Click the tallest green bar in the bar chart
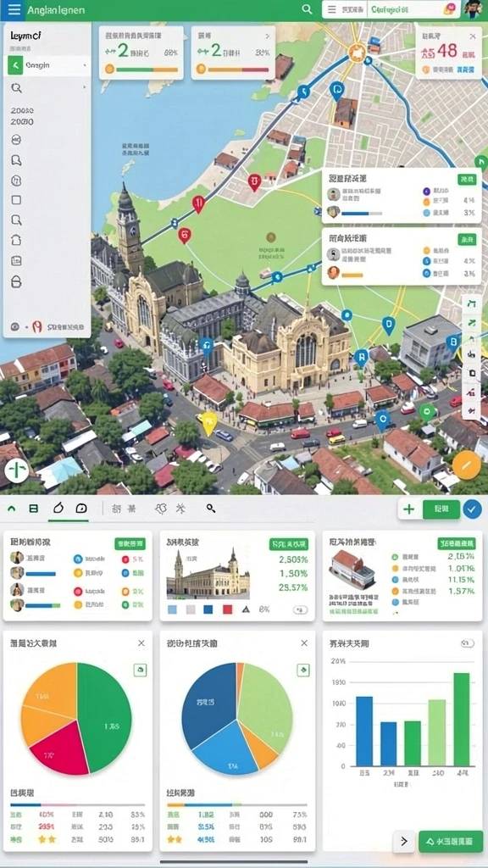This screenshot has height=868, width=488. click(462, 720)
